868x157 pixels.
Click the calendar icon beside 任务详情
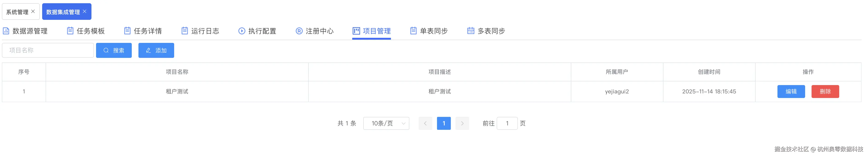[x=127, y=31]
